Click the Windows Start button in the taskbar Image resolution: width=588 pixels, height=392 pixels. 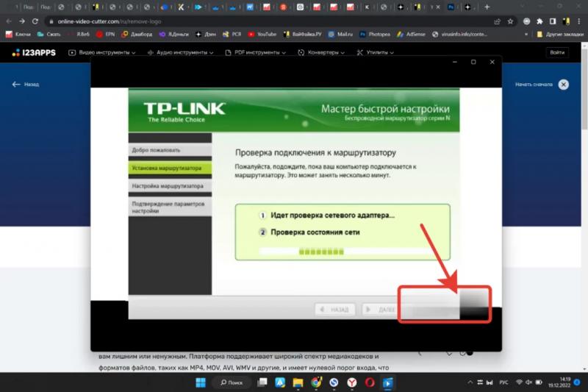pos(199,382)
